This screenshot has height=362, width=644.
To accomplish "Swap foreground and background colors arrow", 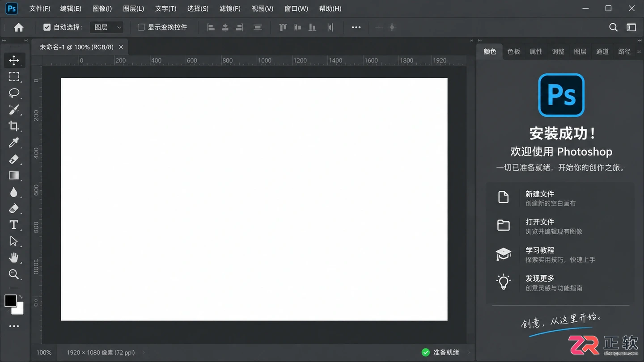I will (x=21, y=297).
